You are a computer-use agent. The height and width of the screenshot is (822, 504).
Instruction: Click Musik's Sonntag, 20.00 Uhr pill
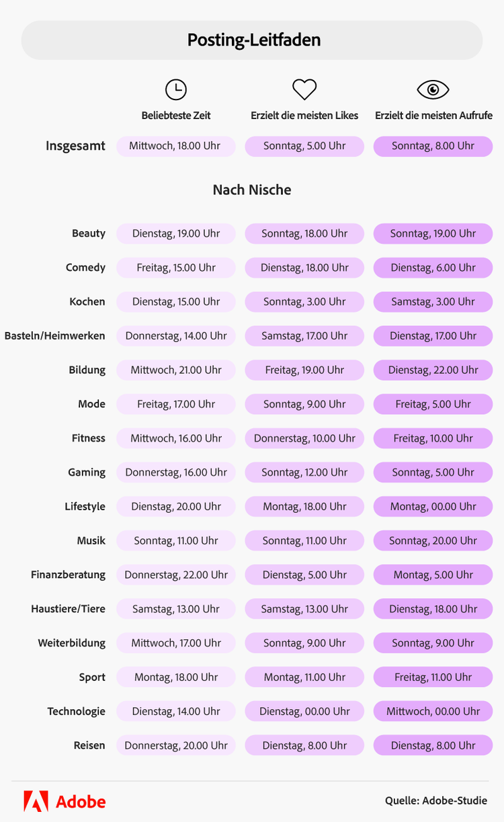[x=433, y=540]
